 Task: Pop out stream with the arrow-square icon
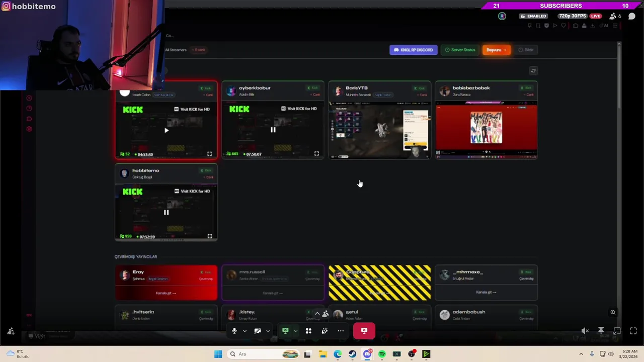pos(617,331)
